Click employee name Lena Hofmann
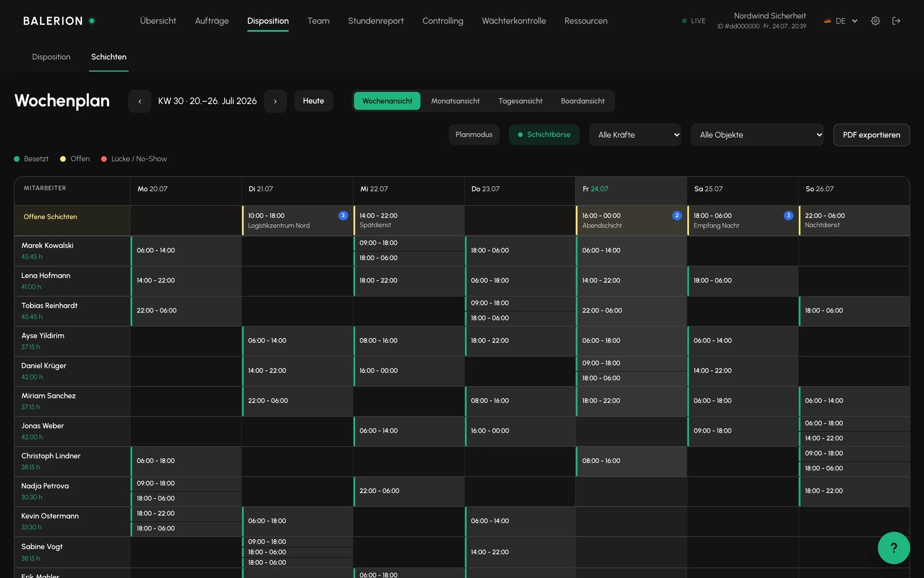 click(x=46, y=276)
